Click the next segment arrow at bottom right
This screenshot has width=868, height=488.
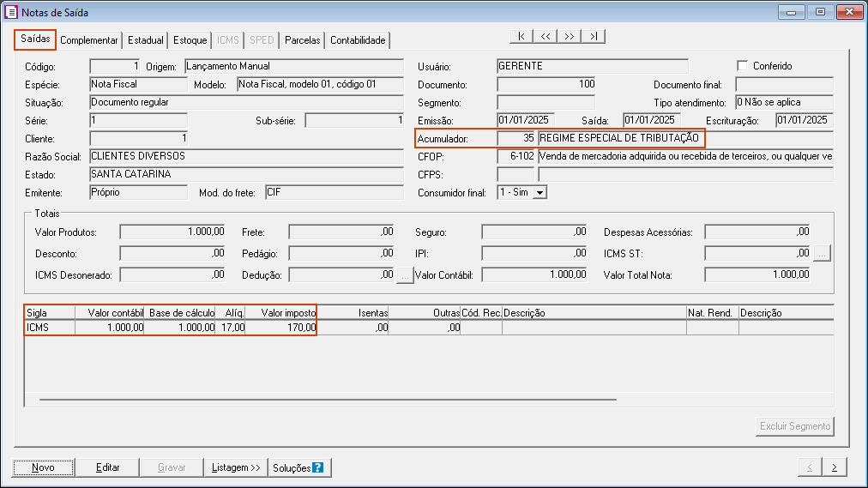coord(834,467)
